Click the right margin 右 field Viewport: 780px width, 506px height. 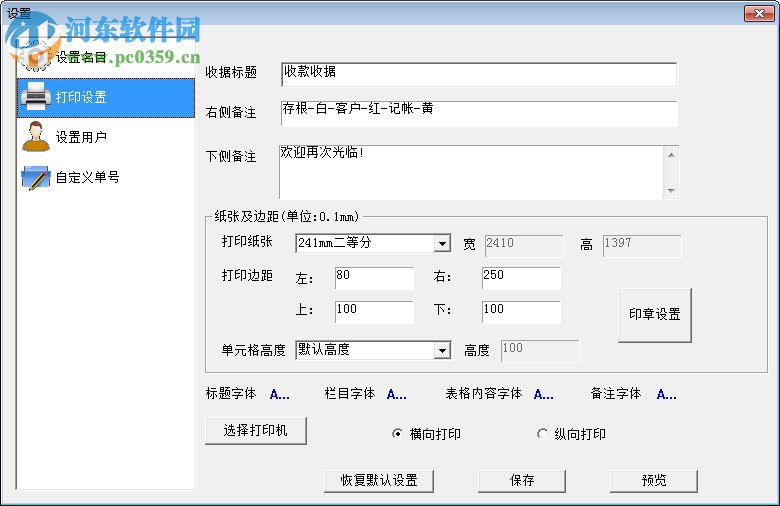click(521, 278)
